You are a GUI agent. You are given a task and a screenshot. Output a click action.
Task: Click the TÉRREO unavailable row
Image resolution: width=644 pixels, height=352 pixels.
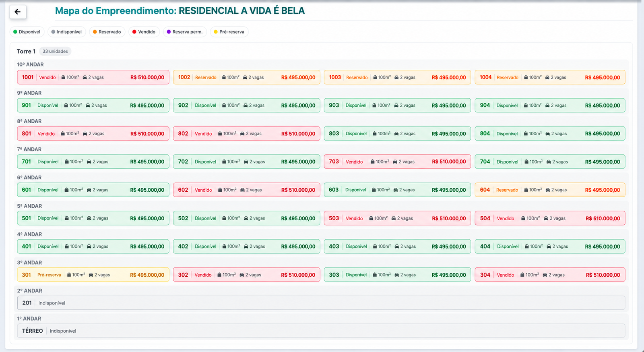[321, 331]
